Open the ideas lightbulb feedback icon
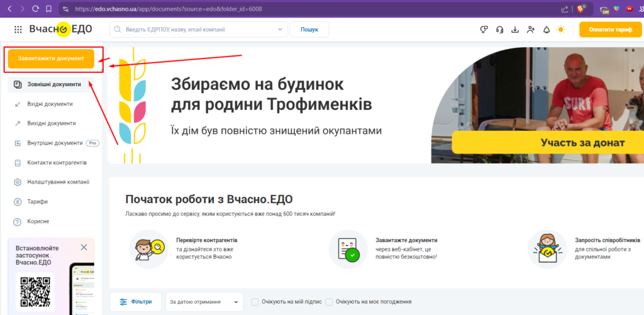The image size is (644, 315). (x=484, y=30)
